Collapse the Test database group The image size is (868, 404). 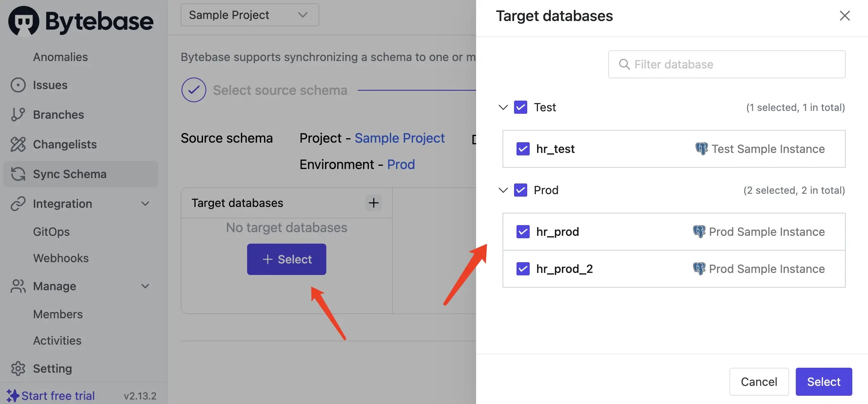coord(503,107)
